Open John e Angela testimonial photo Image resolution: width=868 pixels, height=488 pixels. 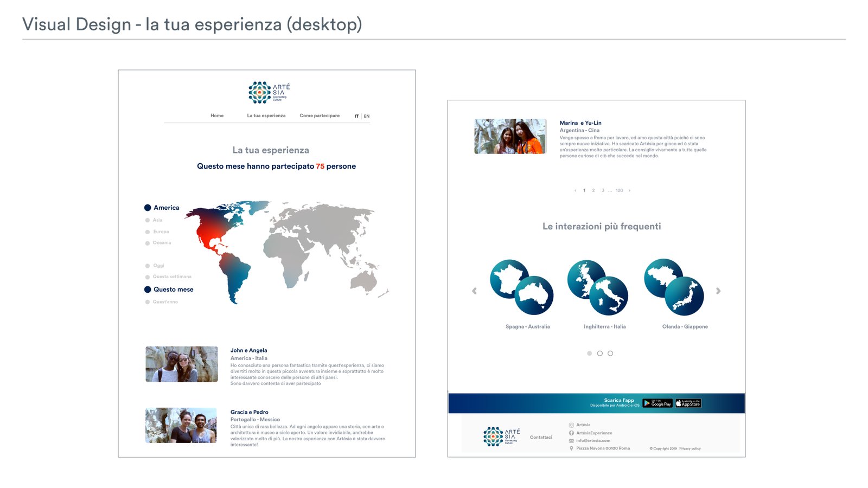pos(182,364)
